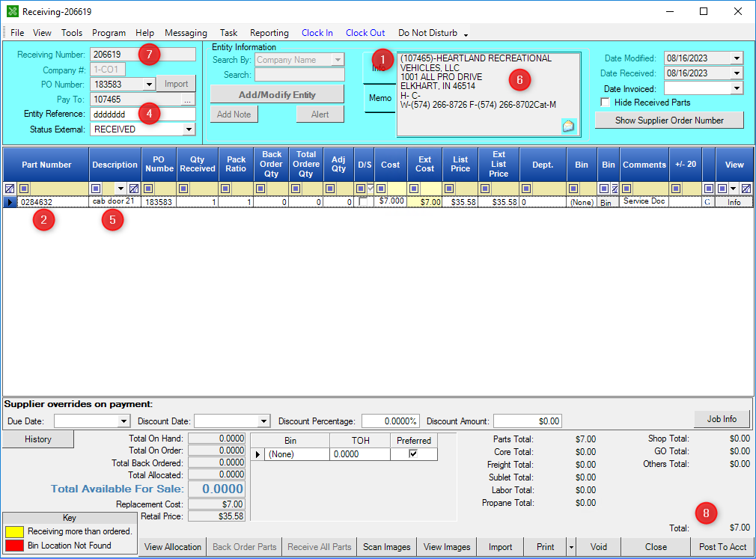Click the Back Order Qty filter icon
Screen dimensions: 756x559
click(x=260, y=189)
